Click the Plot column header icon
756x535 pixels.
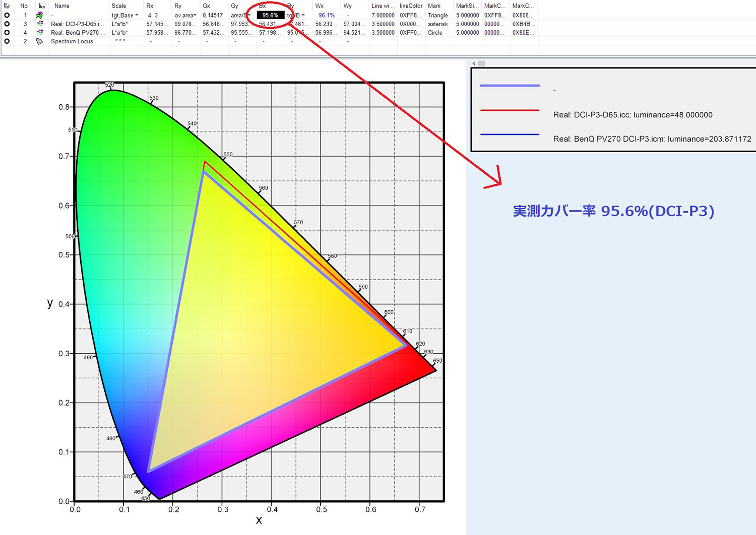7,6
